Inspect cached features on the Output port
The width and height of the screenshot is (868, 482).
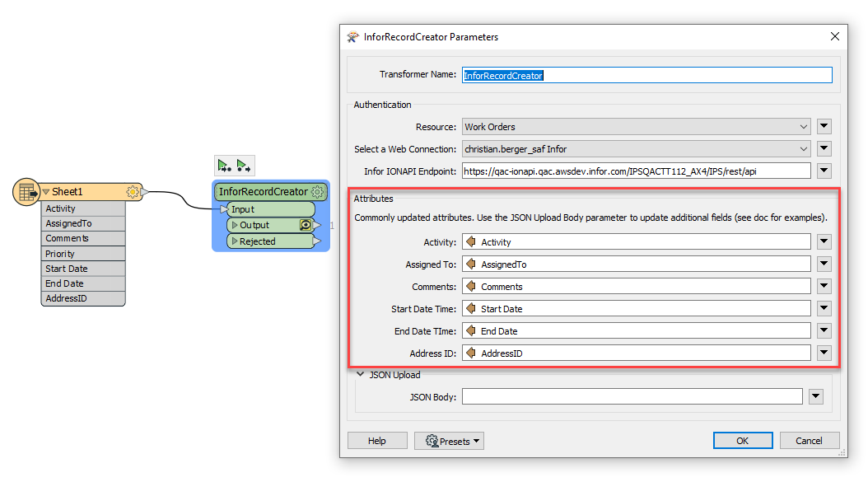point(306,225)
